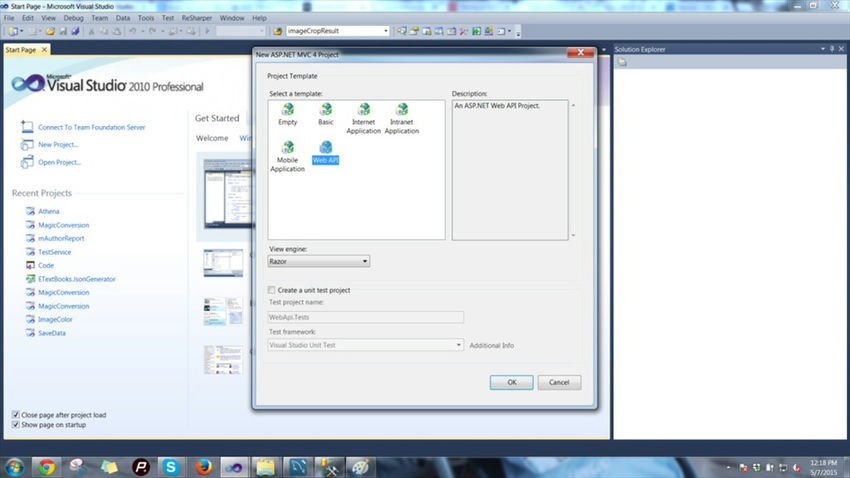Enable Create a unit test project

coord(272,290)
